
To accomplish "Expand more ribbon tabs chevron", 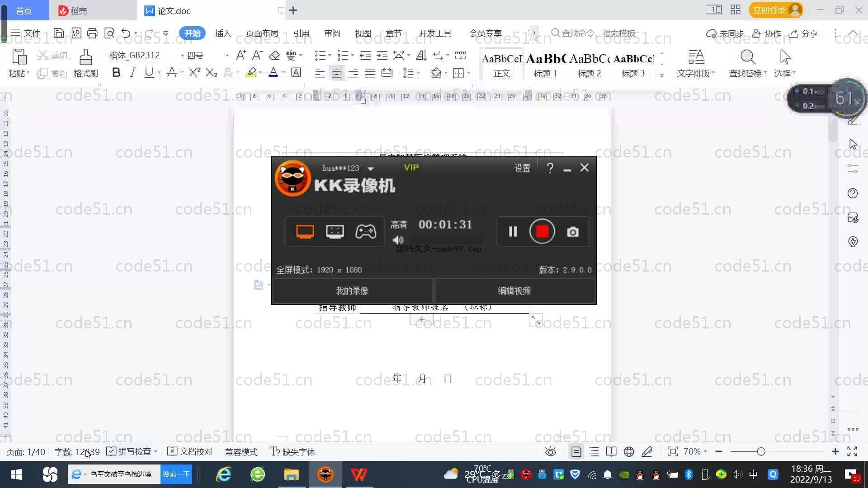I will tap(534, 33).
